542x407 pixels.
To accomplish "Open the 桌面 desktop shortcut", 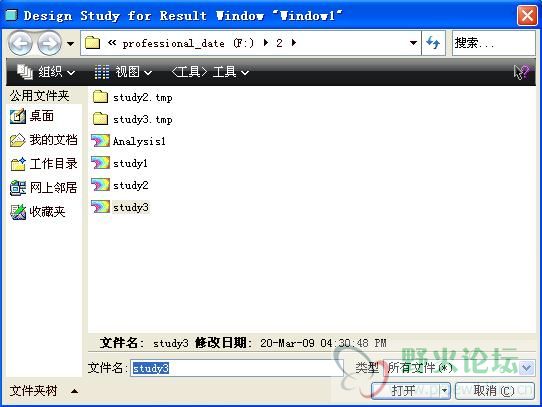I will click(32, 116).
